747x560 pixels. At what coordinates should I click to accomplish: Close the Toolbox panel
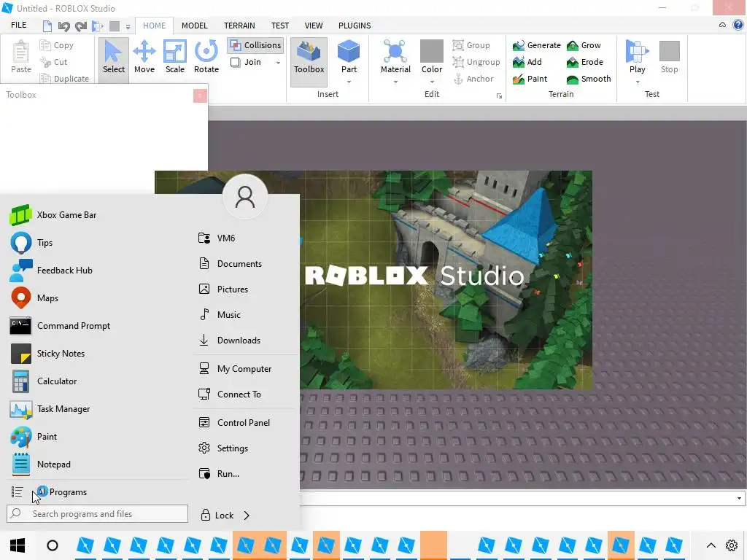[200, 96]
